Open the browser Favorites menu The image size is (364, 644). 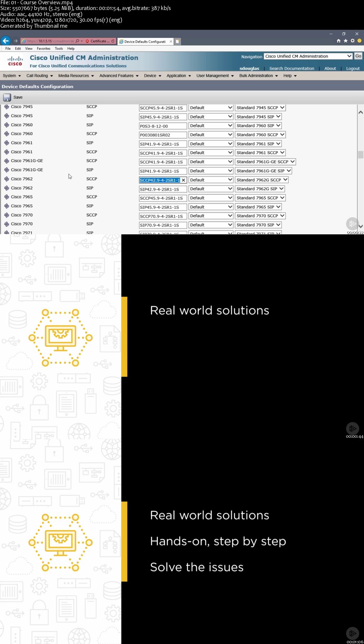click(x=43, y=48)
